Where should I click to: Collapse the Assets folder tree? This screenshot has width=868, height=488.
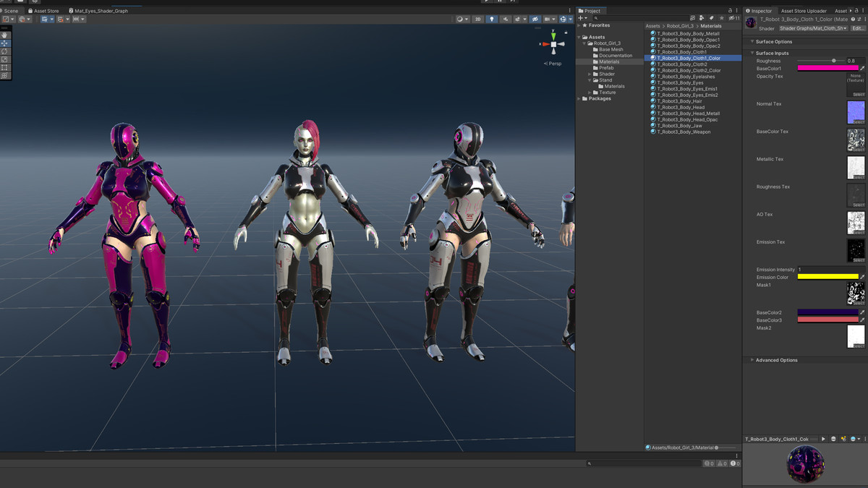[x=579, y=37]
